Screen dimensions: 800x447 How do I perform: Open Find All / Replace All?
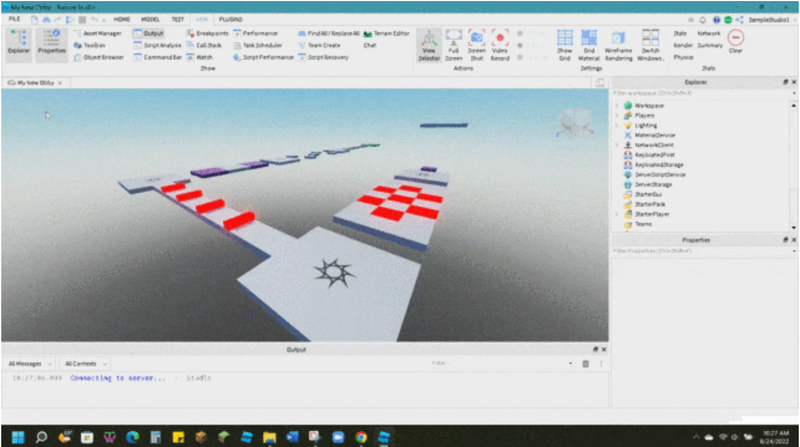(x=329, y=33)
